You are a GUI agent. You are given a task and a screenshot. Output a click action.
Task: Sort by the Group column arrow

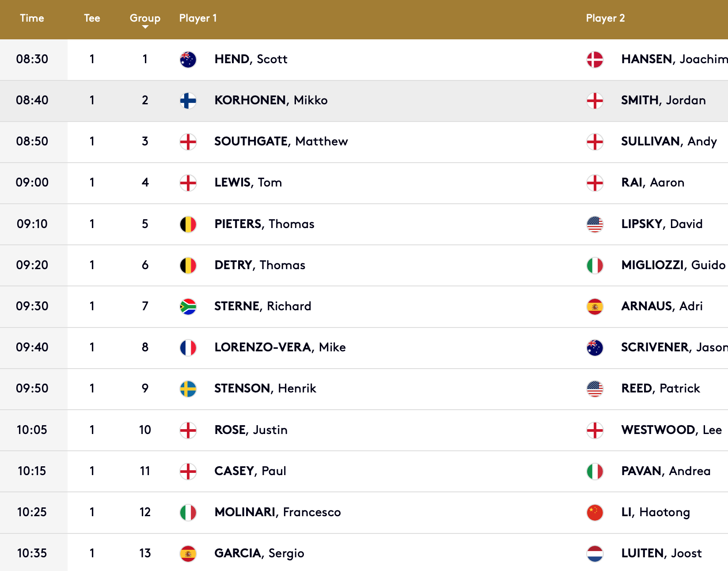point(145,27)
